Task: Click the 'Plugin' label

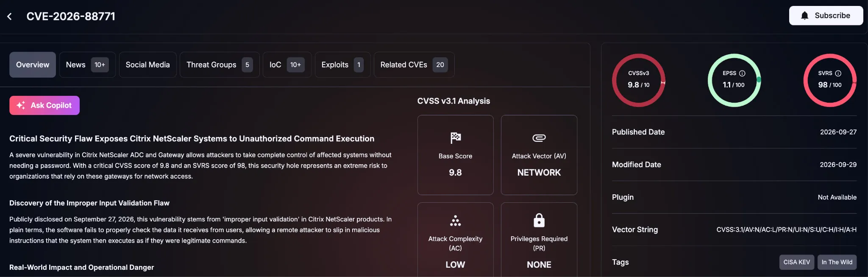Action: (x=623, y=197)
